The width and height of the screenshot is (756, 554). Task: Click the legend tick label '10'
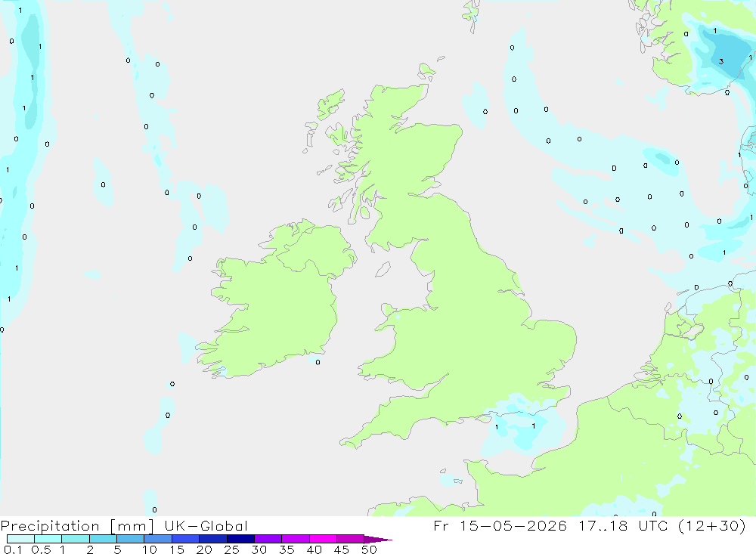pos(150,549)
